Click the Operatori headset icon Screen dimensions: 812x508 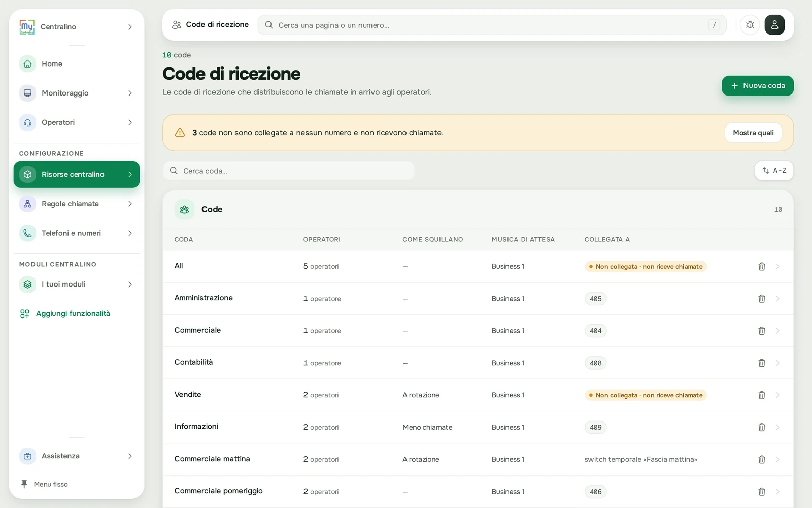[x=27, y=122]
